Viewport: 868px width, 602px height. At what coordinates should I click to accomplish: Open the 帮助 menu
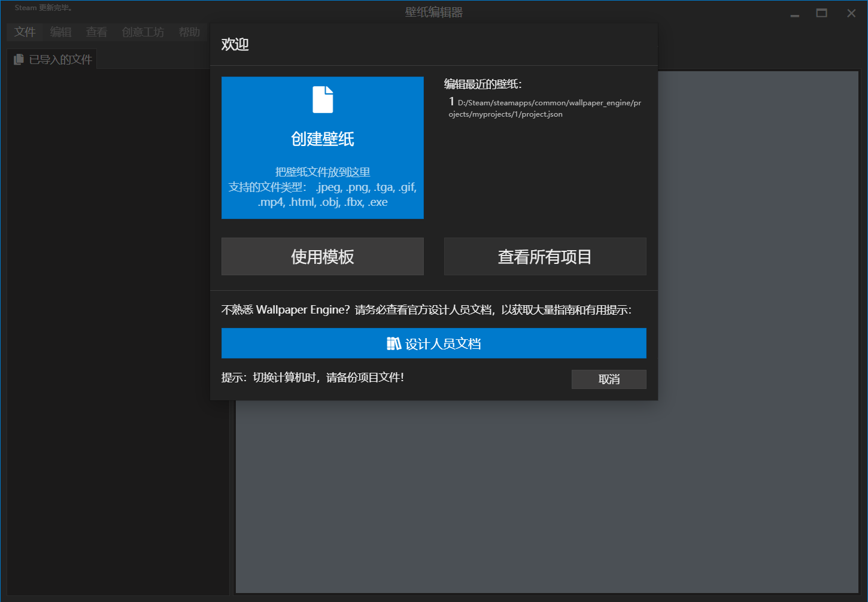tap(189, 32)
